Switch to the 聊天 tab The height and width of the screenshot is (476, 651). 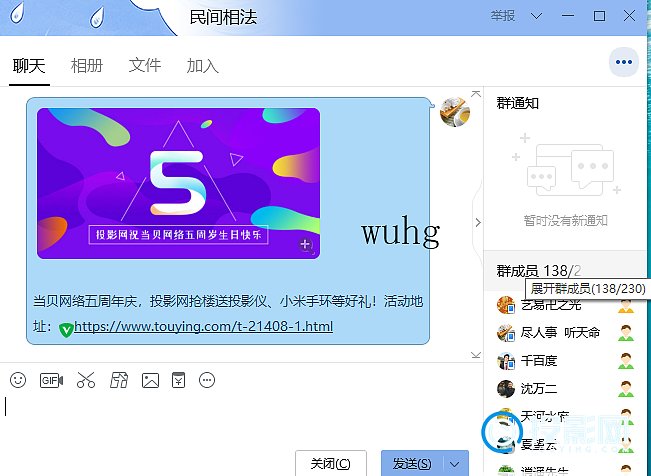click(x=29, y=66)
